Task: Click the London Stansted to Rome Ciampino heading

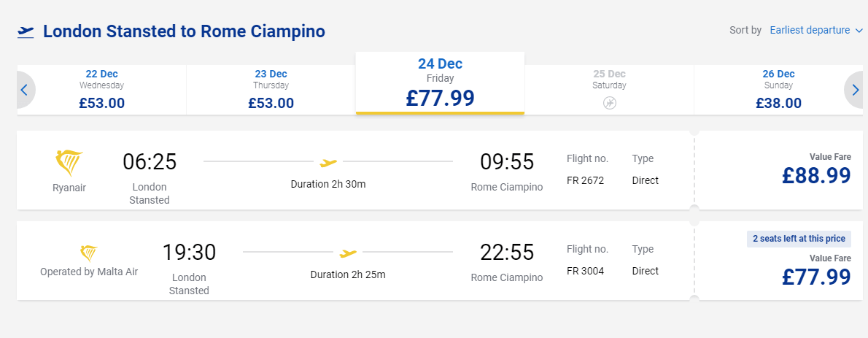Action: click(x=184, y=31)
